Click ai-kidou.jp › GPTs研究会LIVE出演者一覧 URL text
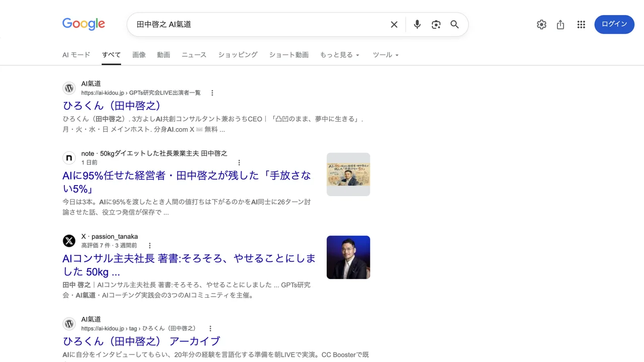The width and height of the screenshot is (644, 362). (141, 93)
